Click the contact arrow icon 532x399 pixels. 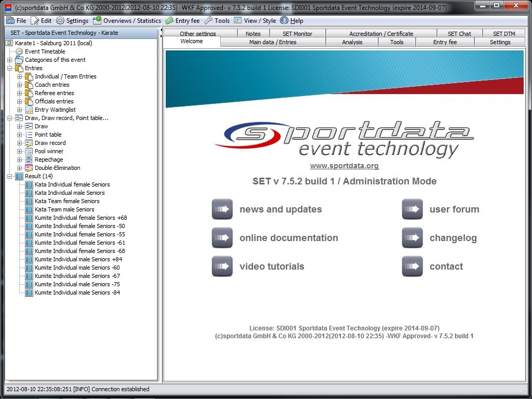[412, 267]
